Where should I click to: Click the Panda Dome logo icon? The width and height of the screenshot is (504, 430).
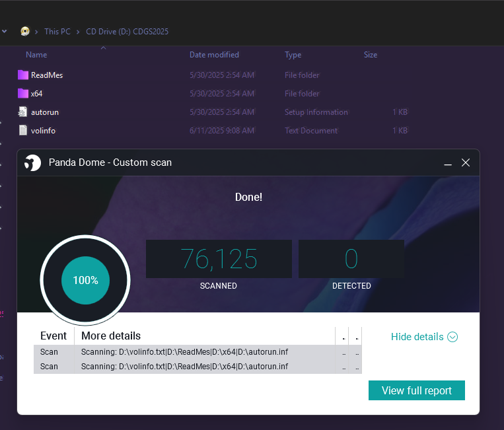(x=32, y=162)
